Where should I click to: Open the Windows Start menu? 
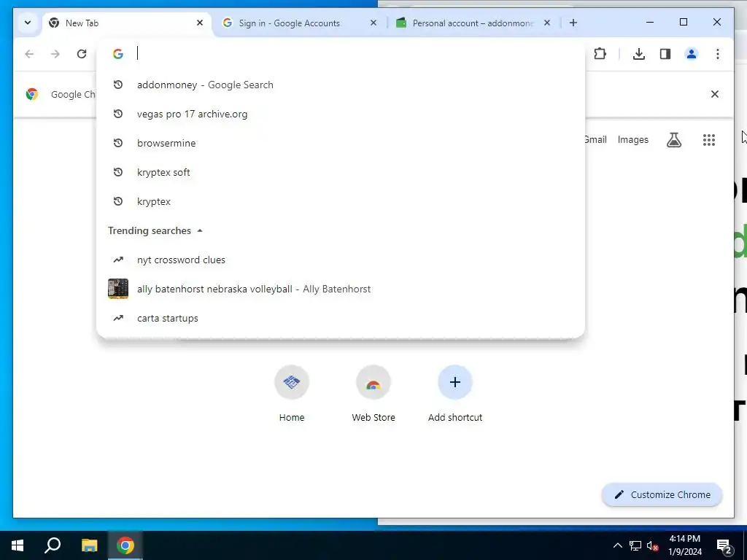(18, 545)
